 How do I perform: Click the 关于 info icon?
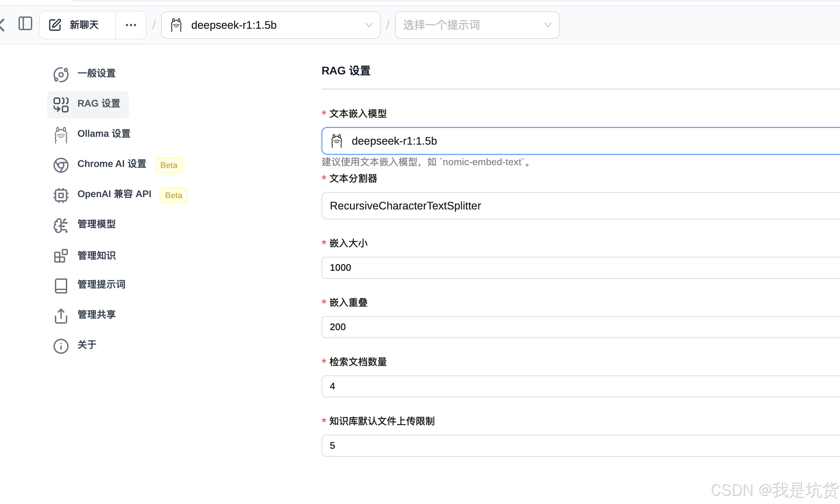click(x=61, y=346)
